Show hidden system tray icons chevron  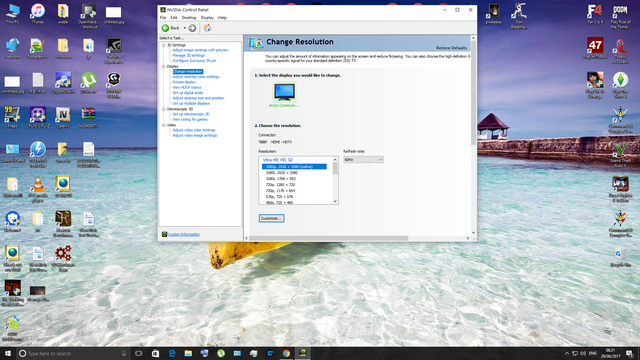click(x=566, y=353)
